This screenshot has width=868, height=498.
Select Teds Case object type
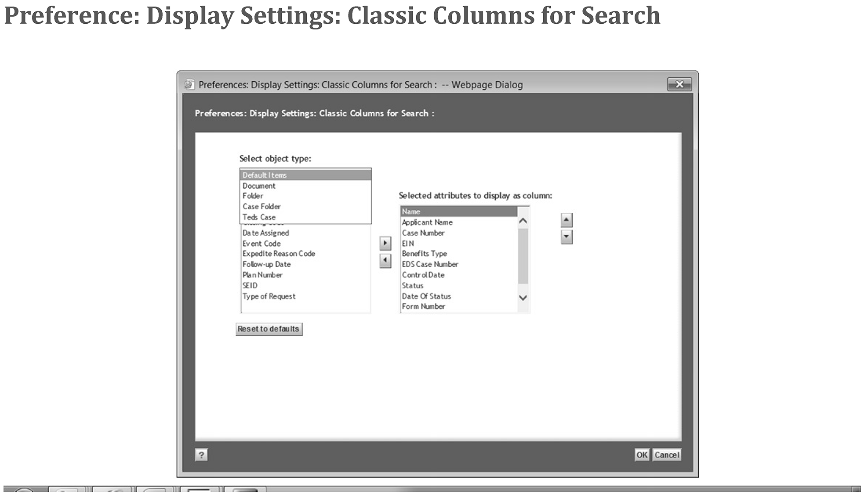259,217
